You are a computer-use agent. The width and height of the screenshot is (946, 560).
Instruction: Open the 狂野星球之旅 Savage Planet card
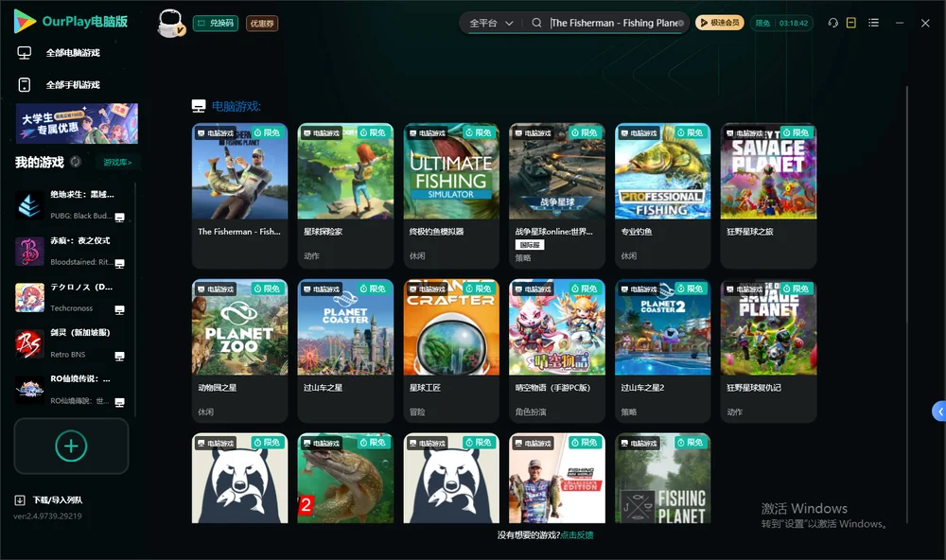coord(768,196)
